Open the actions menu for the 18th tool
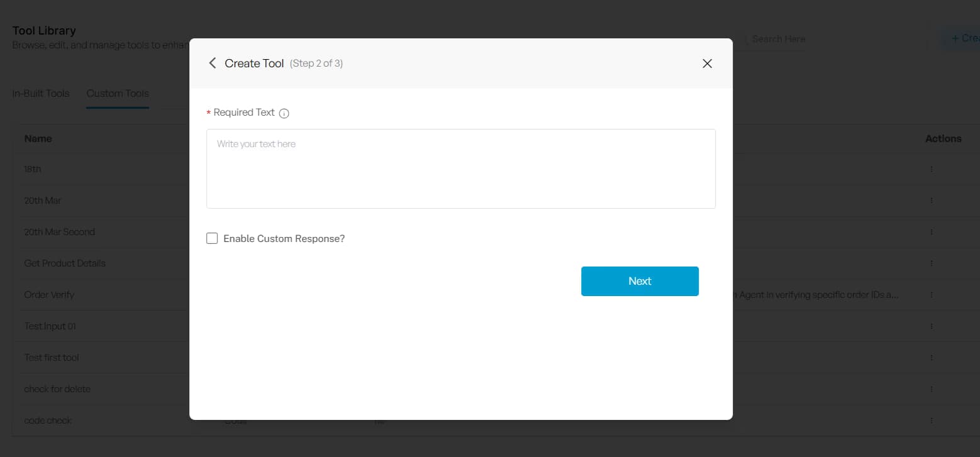Screen dimensions: 980x457 [x=932, y=168]
